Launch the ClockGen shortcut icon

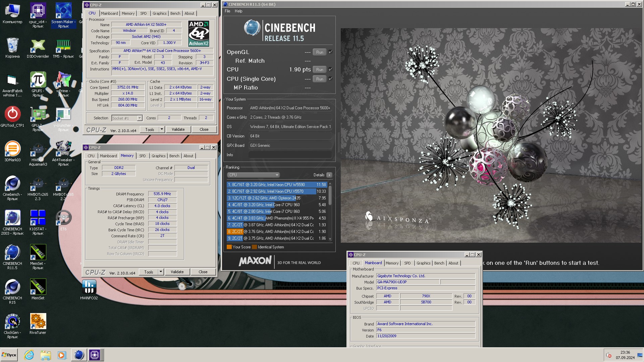12,326
